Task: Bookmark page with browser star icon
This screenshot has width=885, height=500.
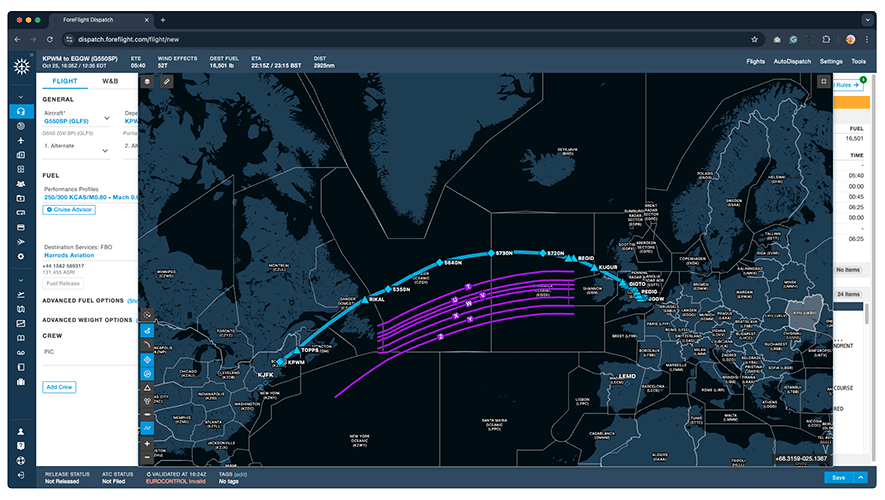Action: [755, 40]
